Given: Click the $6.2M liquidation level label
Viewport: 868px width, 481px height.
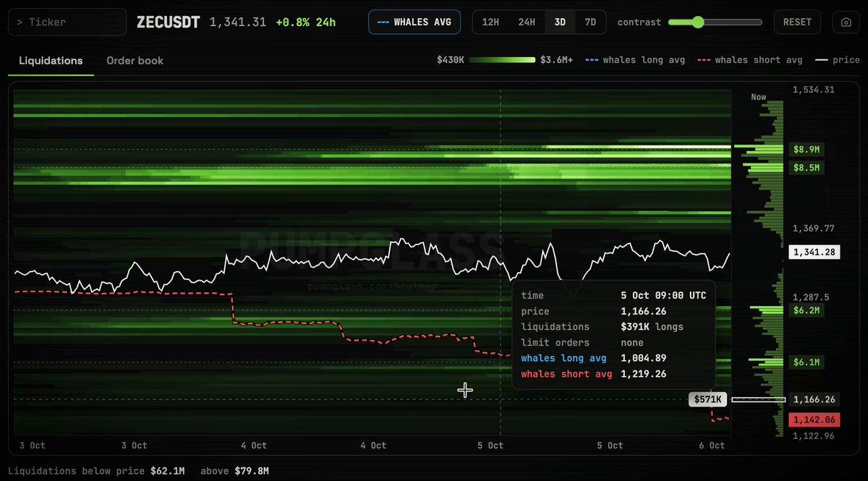Looking at the screenshot, I should pos(807,310).
